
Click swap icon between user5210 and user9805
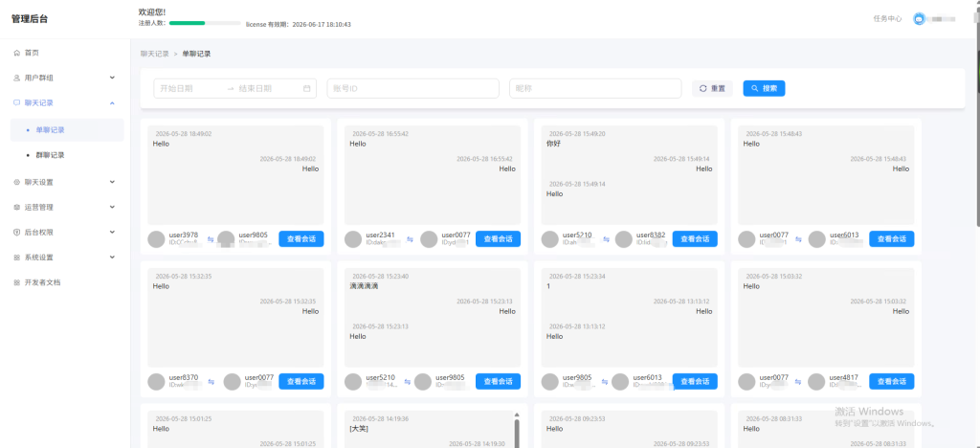click(407, 382)
